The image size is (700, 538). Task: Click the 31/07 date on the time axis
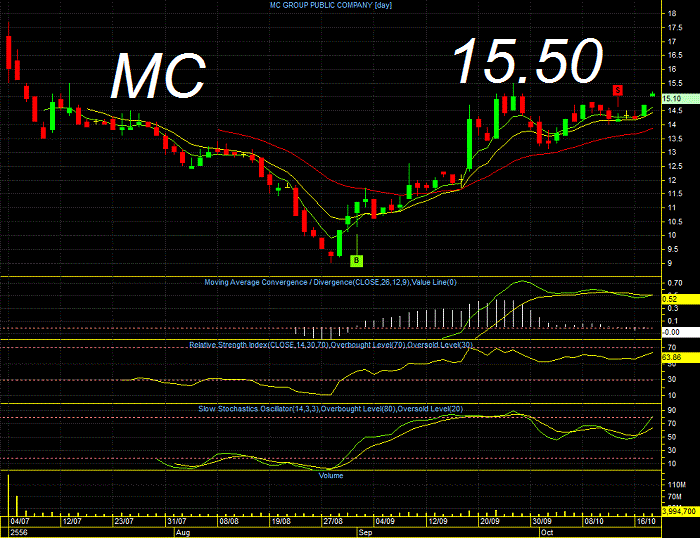tap(177, 521)
